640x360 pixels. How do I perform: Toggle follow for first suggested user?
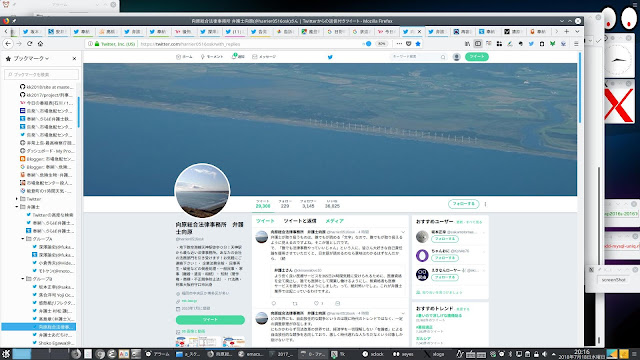click(445, 239)
